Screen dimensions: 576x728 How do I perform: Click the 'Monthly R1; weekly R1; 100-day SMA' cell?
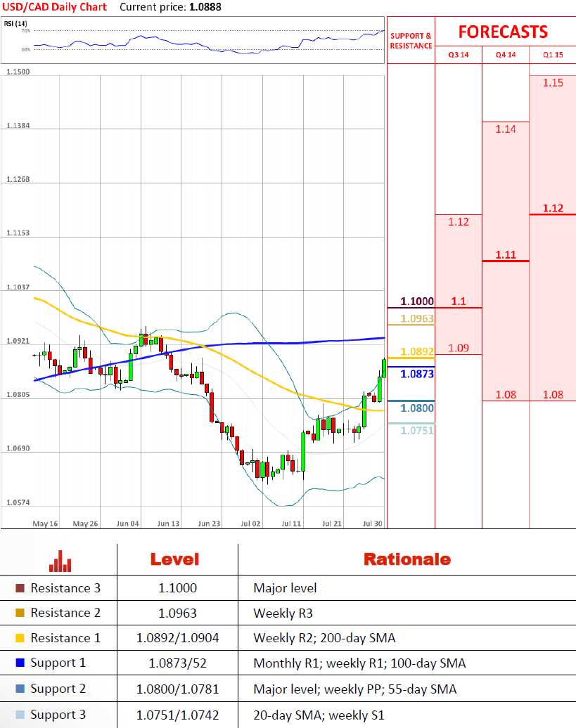coord(359,663)
